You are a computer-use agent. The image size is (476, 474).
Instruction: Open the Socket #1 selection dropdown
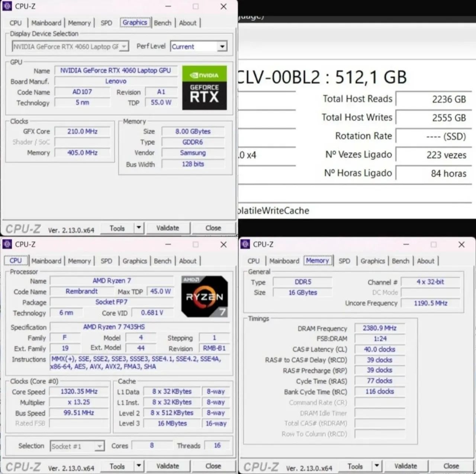tap(77, 446)
